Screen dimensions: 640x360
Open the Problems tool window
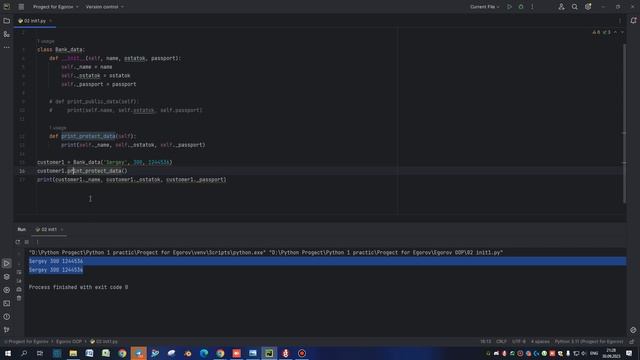pyautogui.click(x=7, y=317)
